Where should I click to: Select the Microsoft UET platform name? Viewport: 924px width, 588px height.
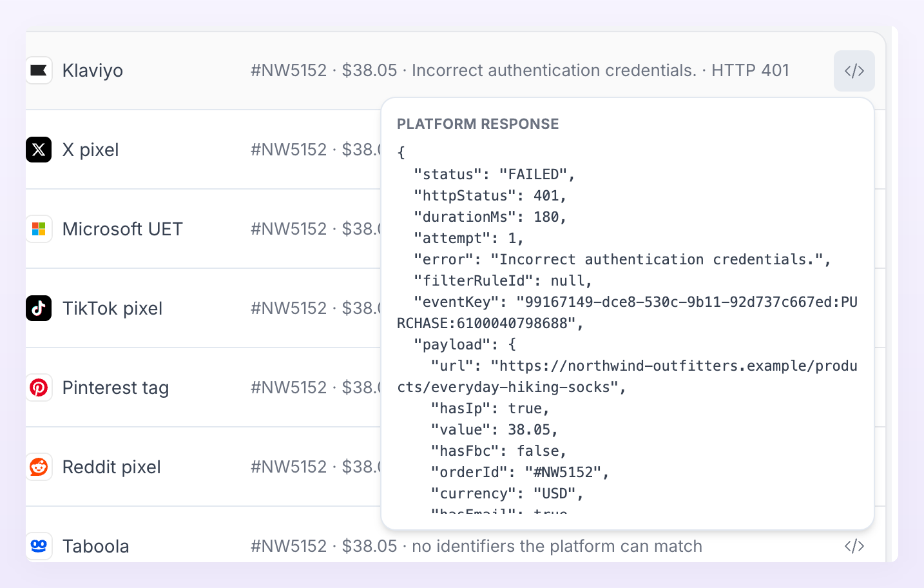(122, 229)
